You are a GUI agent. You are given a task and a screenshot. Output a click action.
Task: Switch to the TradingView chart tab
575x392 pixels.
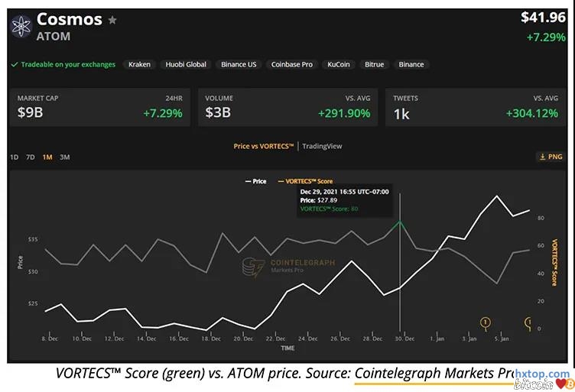click(x=322, y=146)
